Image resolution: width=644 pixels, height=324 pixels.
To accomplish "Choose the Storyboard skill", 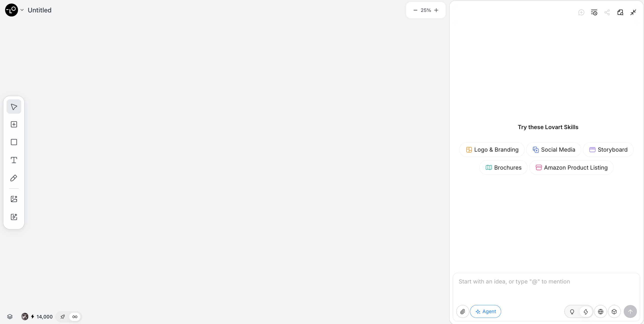I will (608, 150).
